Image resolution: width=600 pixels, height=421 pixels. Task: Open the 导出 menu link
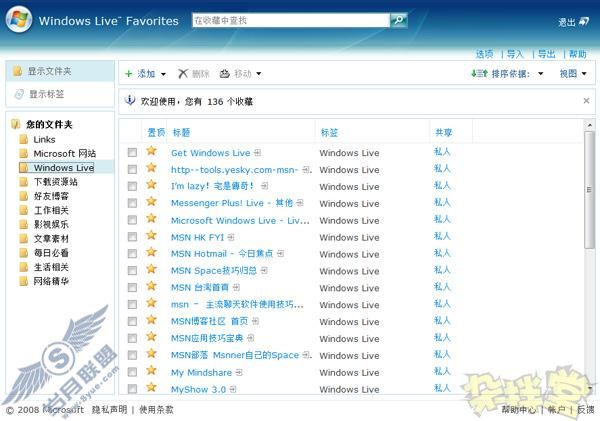[546, 54]
